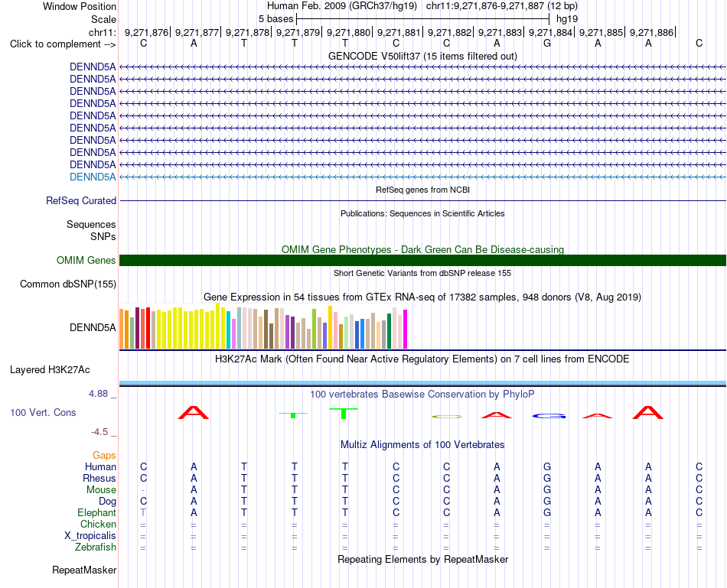Click the Common dbSNP(155) label
Screen dimensions: 727x588
pyautogui.click(x=67, y=284)
